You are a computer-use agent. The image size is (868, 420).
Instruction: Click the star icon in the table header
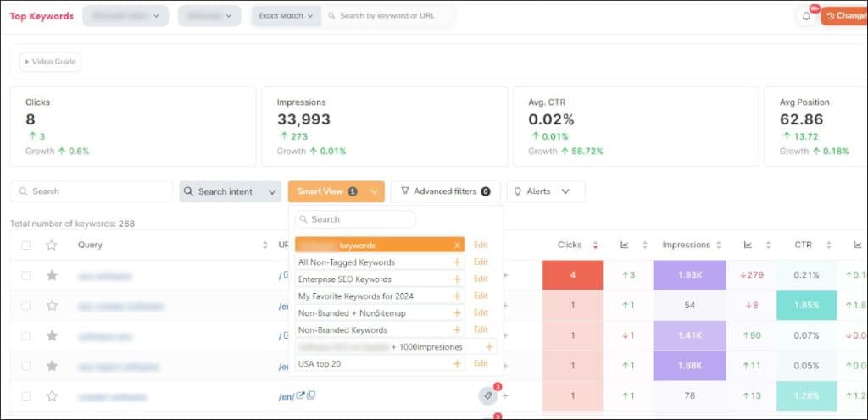(52, 245)
